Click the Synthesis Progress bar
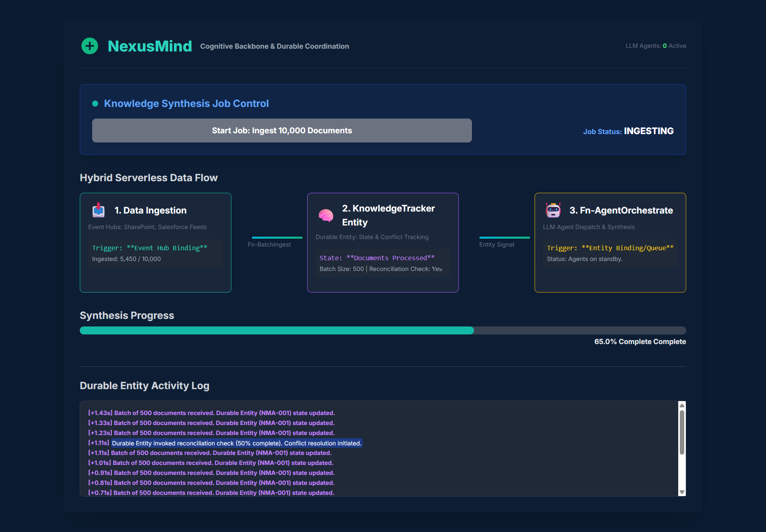The image size is (766, 532). 383,330
